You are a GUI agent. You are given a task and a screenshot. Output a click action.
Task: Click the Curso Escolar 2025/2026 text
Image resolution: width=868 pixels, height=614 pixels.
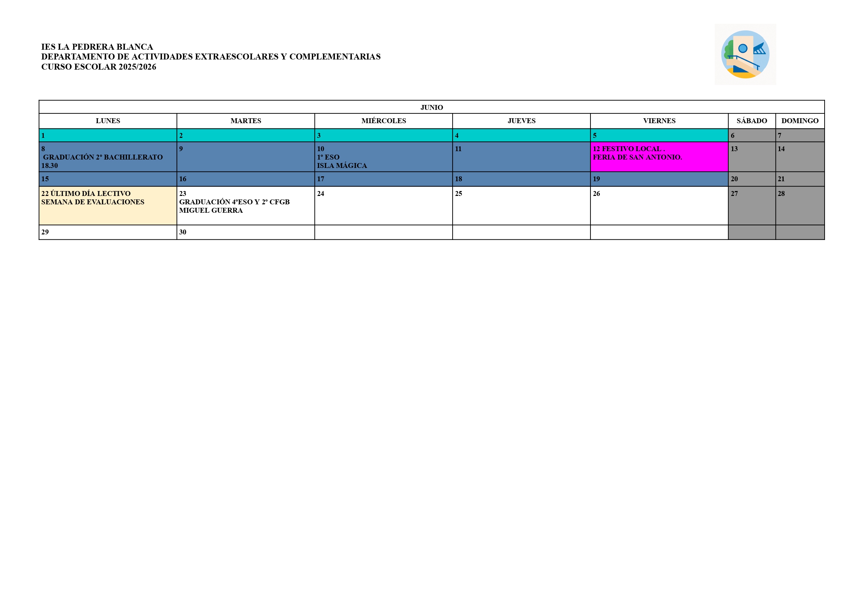point(99,67)
